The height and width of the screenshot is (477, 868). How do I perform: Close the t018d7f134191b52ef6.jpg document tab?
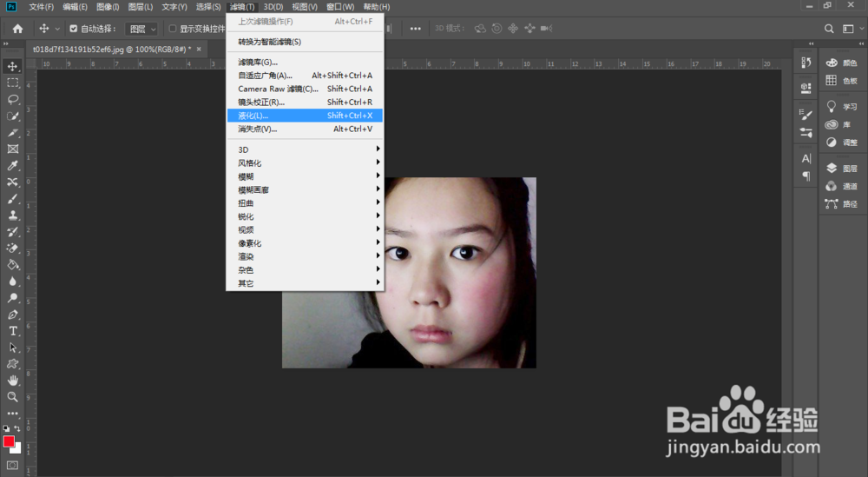[x=199, y=50]
